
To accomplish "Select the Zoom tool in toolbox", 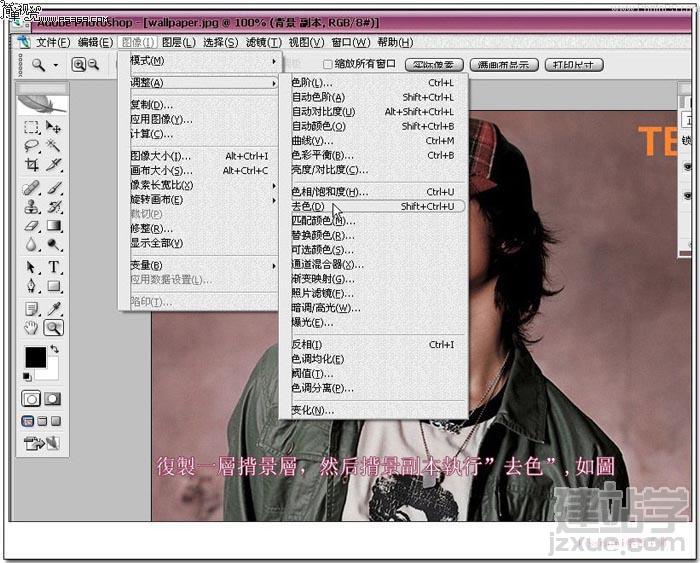I will pos(54,328).
